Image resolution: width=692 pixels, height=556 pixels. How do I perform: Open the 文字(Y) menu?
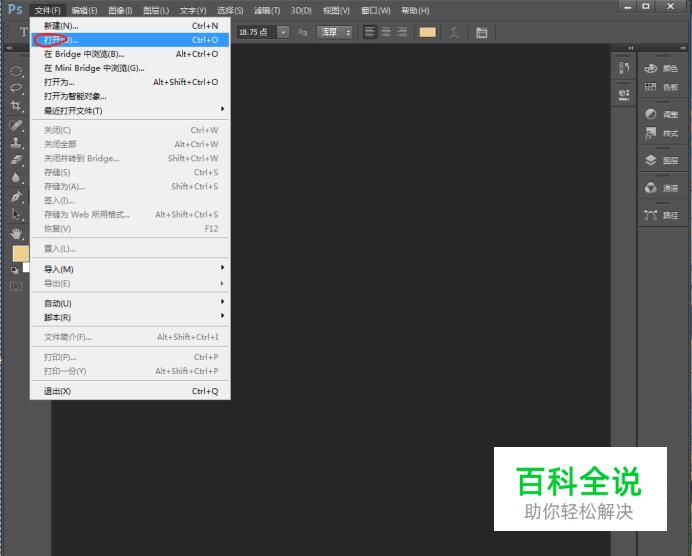pyautogui.click(x=193, y=11)
